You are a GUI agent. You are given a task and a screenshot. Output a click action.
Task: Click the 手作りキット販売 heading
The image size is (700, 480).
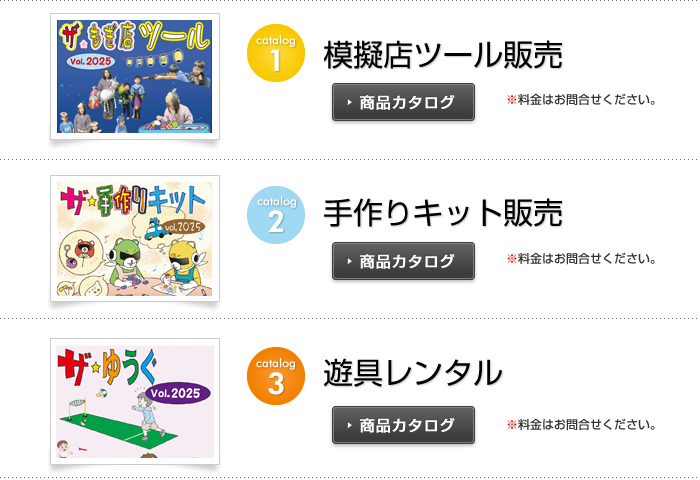click(x=443, y=213)
